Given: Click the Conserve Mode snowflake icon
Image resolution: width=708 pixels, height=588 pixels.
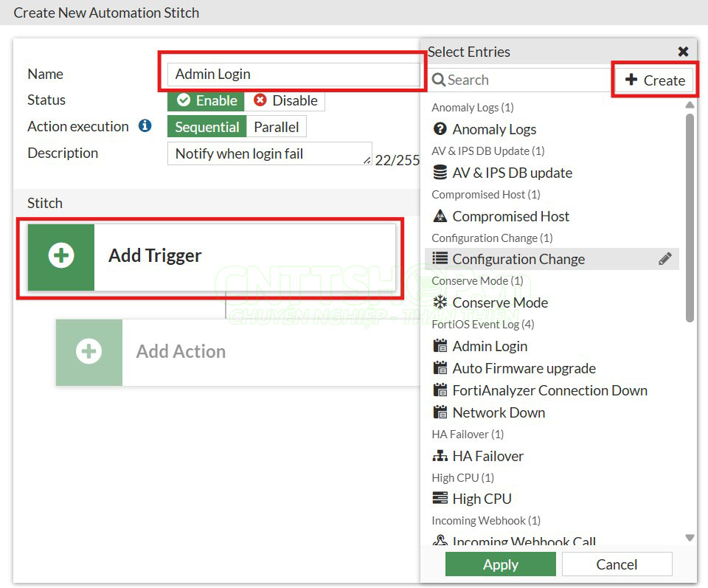Looking at the screenshot, I should tap(440, 302).
